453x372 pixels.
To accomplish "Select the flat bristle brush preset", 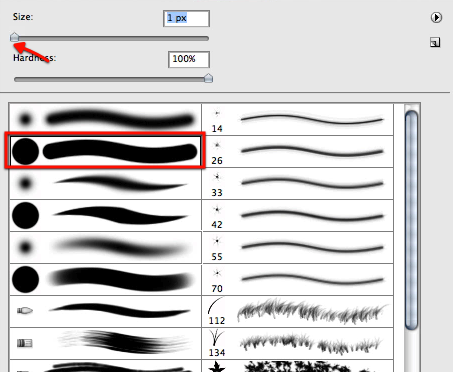I will (x=105, y=343).
